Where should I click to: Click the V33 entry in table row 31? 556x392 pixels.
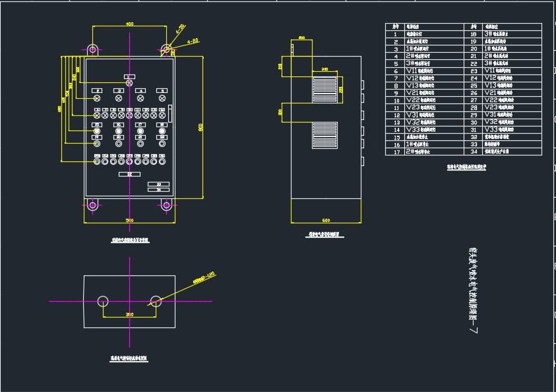[499, 130]
